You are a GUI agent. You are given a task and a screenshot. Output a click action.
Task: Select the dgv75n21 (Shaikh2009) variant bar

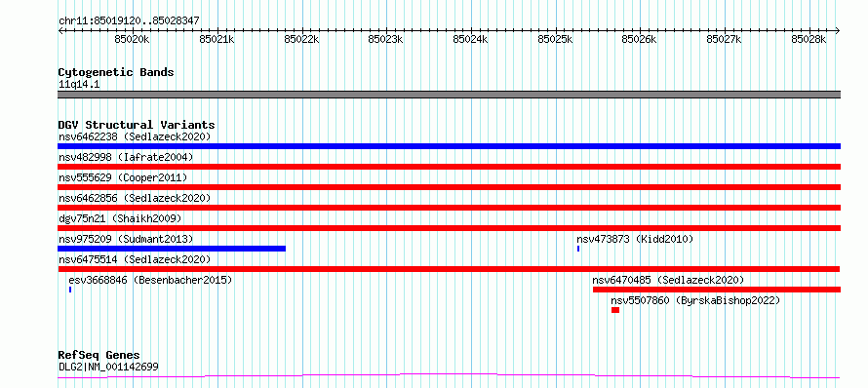tap(449, 228)
